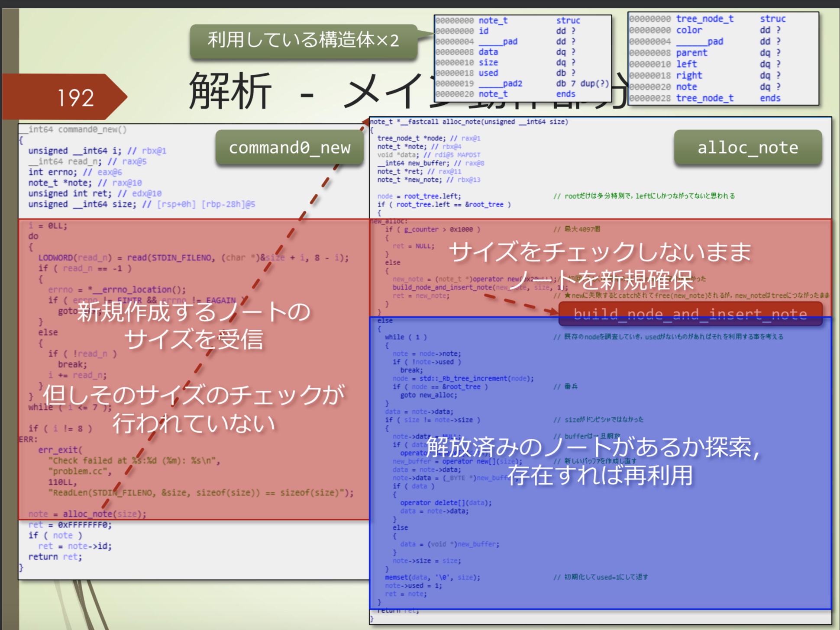Select the tree_node_t struct definition box
Screen dimensions: 840x630
723,58
